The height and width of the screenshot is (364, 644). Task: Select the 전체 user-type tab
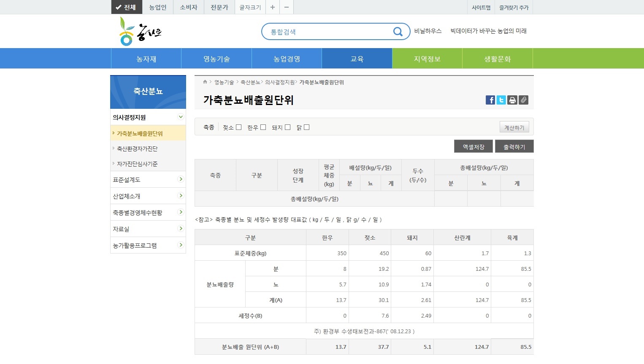click(127, 7)
